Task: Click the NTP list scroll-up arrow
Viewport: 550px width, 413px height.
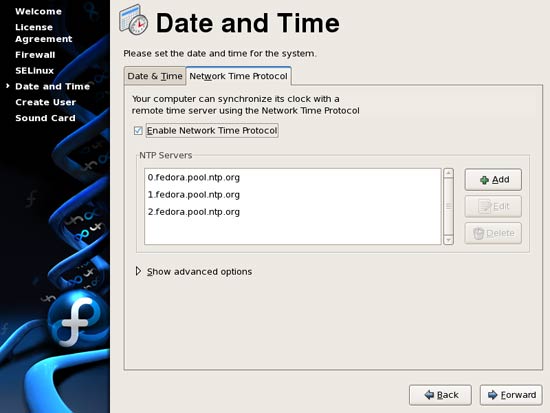Action: pos(448,173)
